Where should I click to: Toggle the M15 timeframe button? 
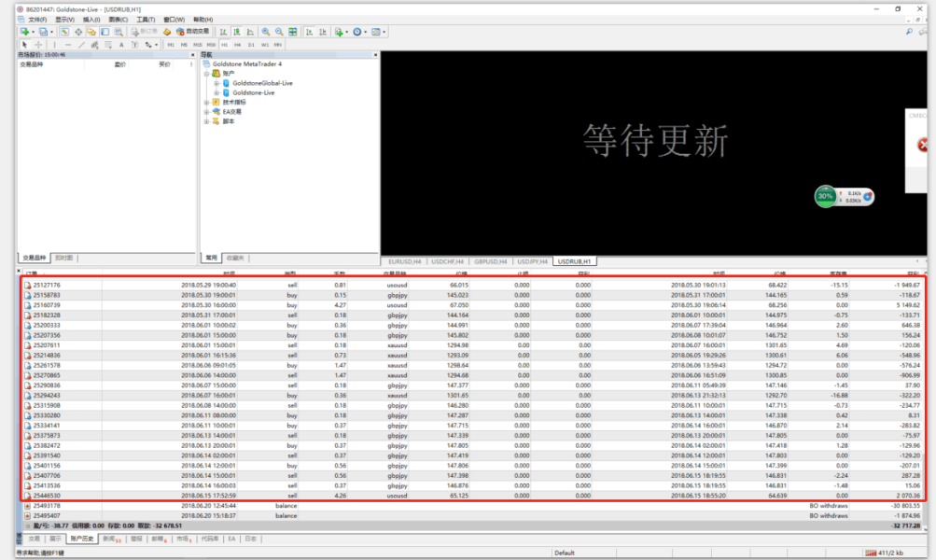197,44
